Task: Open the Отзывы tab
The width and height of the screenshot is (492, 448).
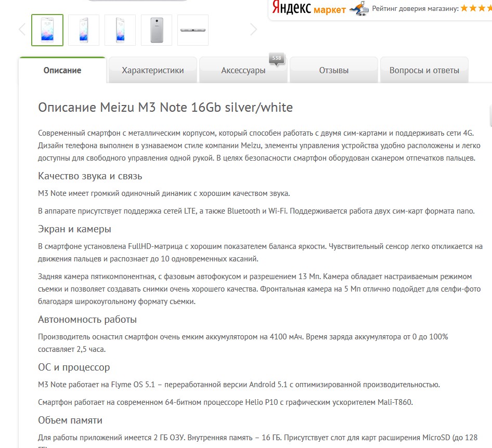Action: click(334, 70)
